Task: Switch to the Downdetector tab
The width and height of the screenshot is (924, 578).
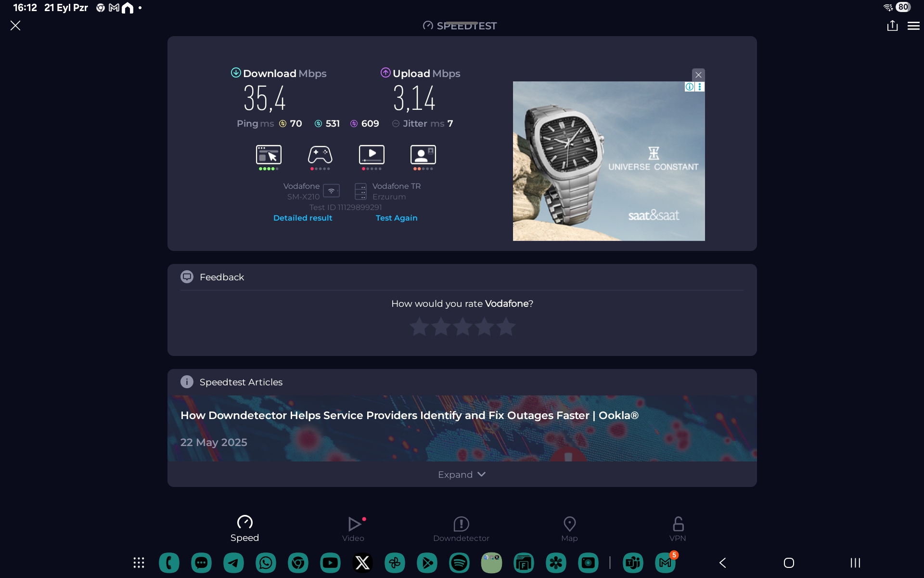Action: click(x=461, y=528)
